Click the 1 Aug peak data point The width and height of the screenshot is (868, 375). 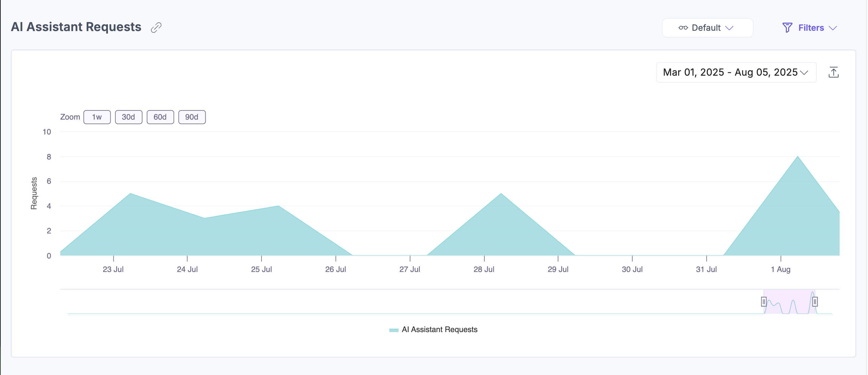[x=798, y=156]
